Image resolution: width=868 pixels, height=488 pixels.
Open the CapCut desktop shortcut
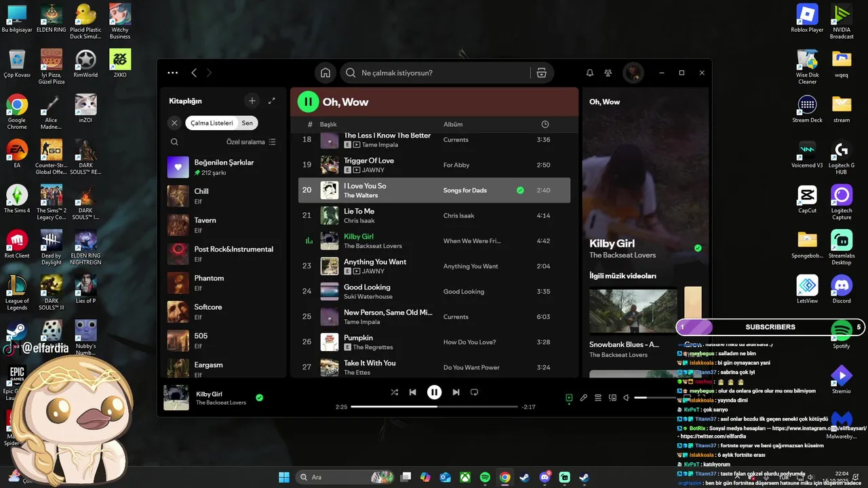pos(807,200)
